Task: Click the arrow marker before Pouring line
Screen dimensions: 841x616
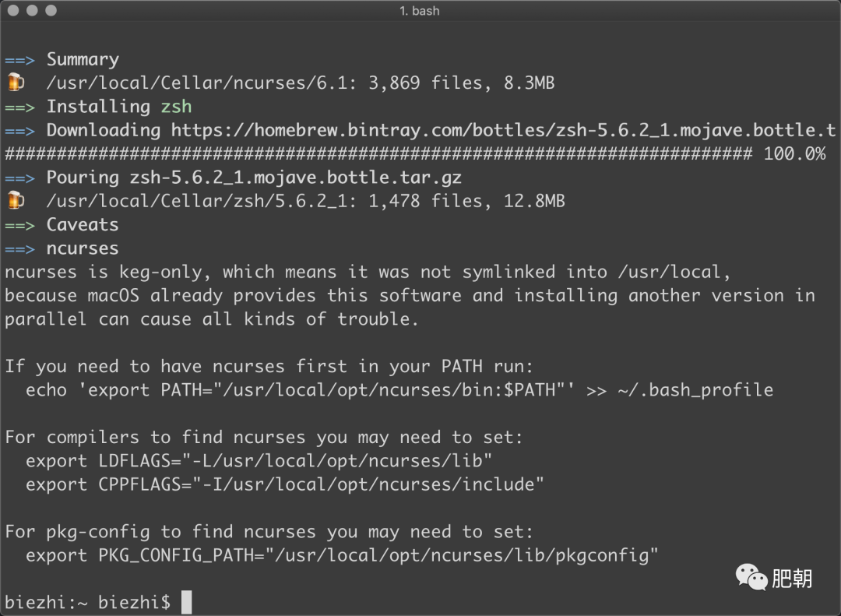Action: point(20,178)
